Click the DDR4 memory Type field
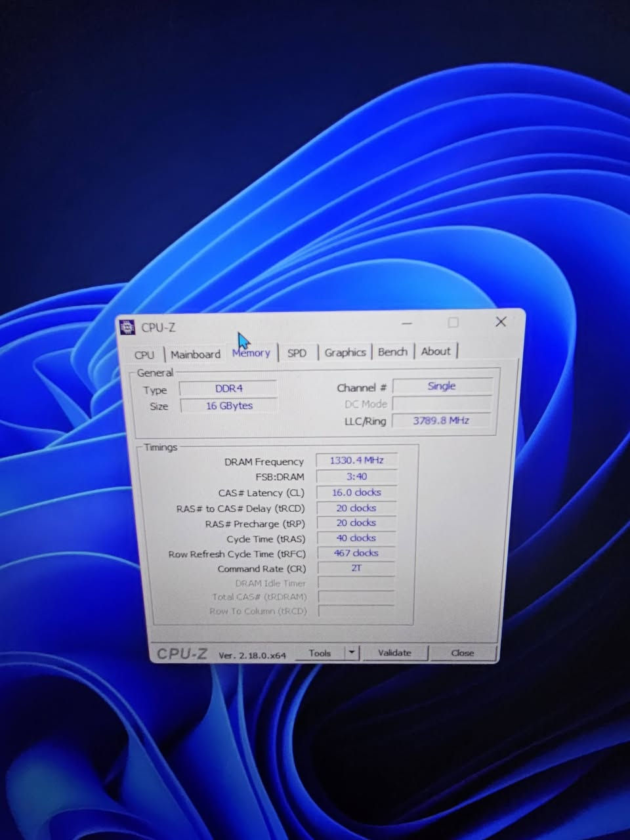Viewport: 630px width, 840px height. [x=228, y=388]
